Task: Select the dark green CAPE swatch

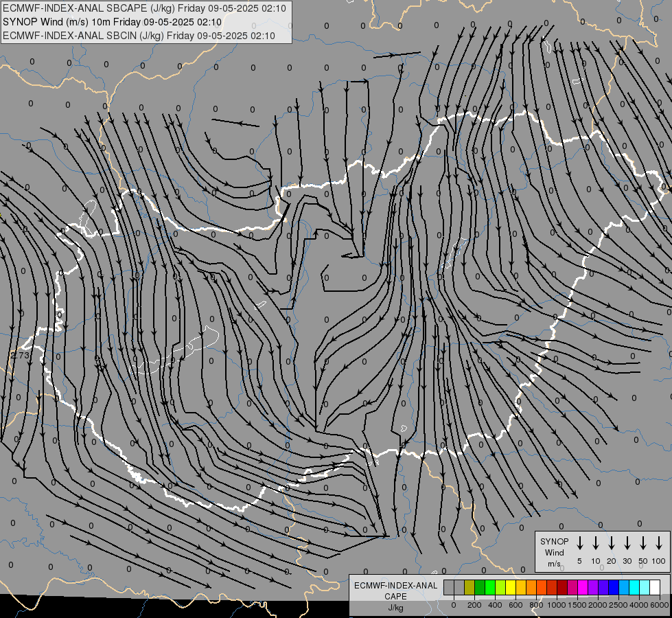Action: [x=480, y=588]
